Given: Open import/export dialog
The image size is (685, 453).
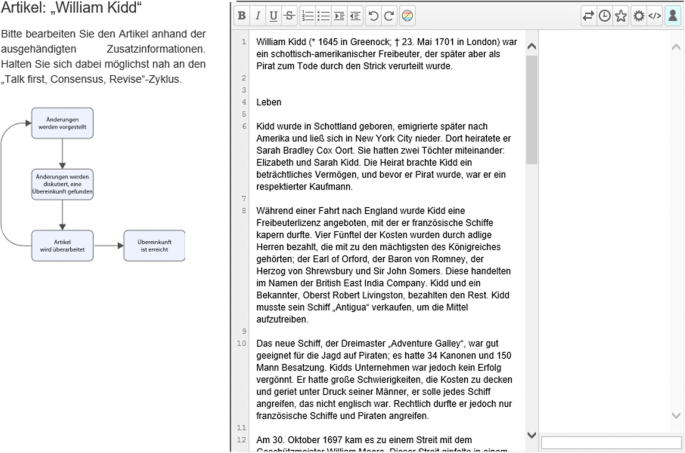Looking at the screenshot, I should tap(588, 16).
